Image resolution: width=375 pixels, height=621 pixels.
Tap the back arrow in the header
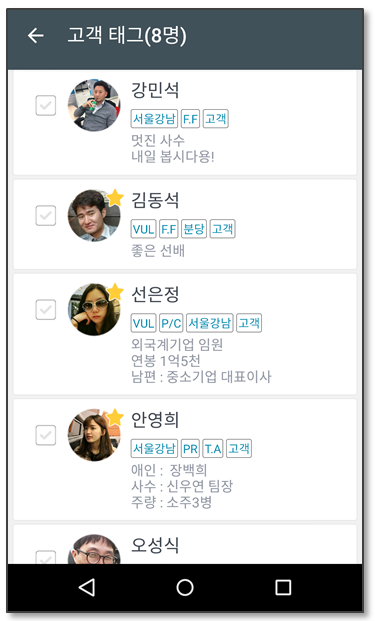(36, 36)
